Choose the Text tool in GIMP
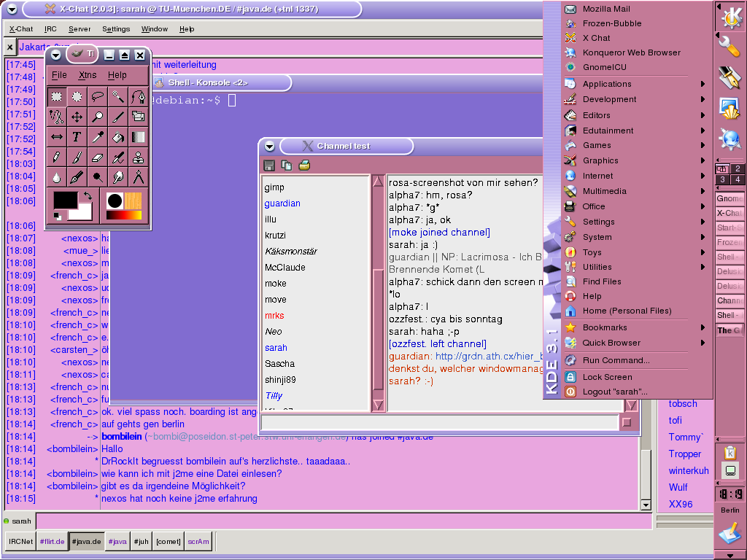 pos(77,137)
